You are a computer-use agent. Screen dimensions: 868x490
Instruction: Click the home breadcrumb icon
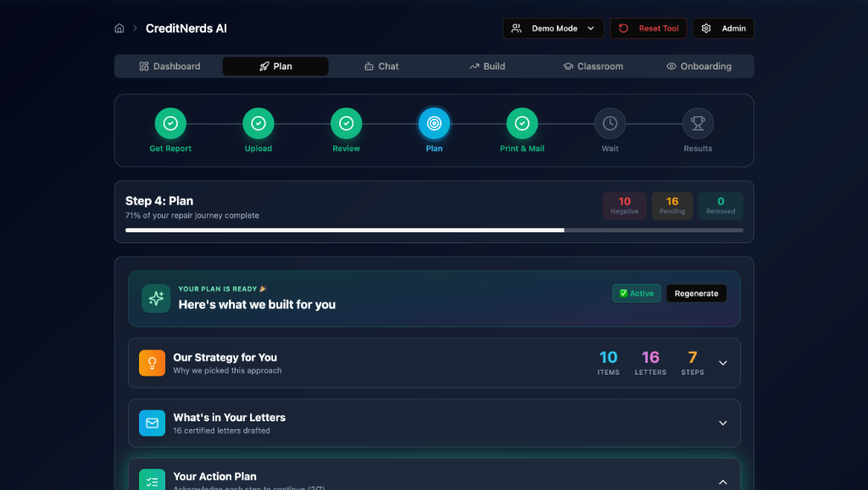click(119, 28)
